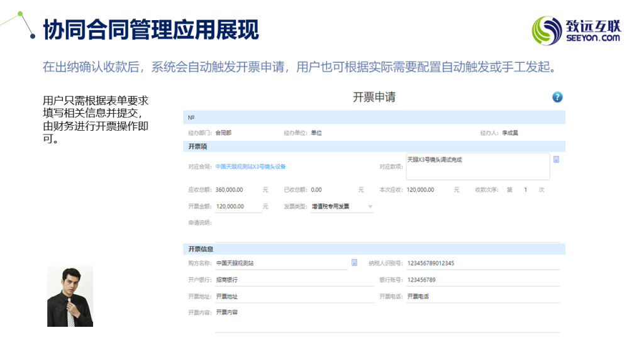The width and height of the screenshot is (644, 362).
Task: Click the lookup icon next to 购方名称
Action: click(354, 263)
